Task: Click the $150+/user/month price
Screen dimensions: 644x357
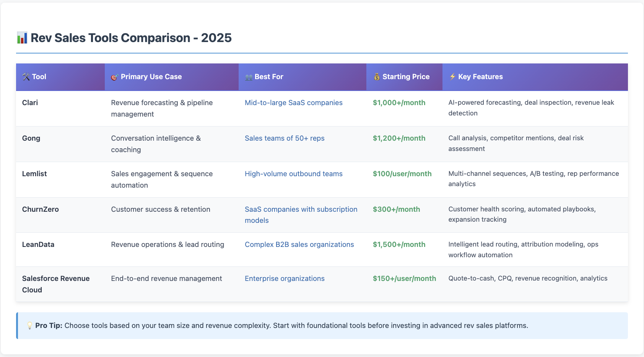Action: pos(404,279)
